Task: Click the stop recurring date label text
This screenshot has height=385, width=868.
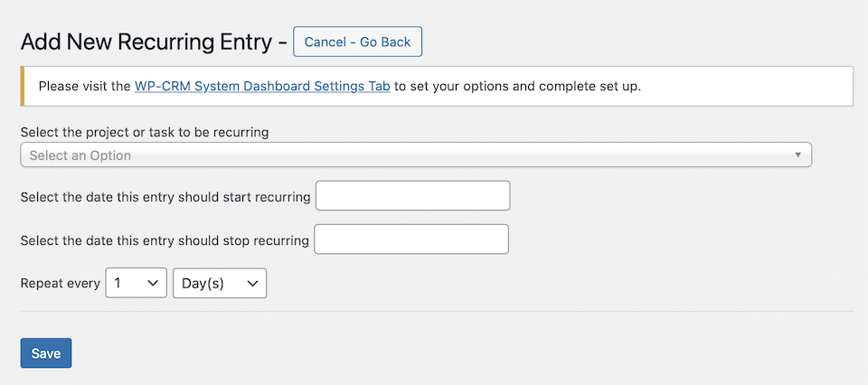Action: tap(165, 240)
